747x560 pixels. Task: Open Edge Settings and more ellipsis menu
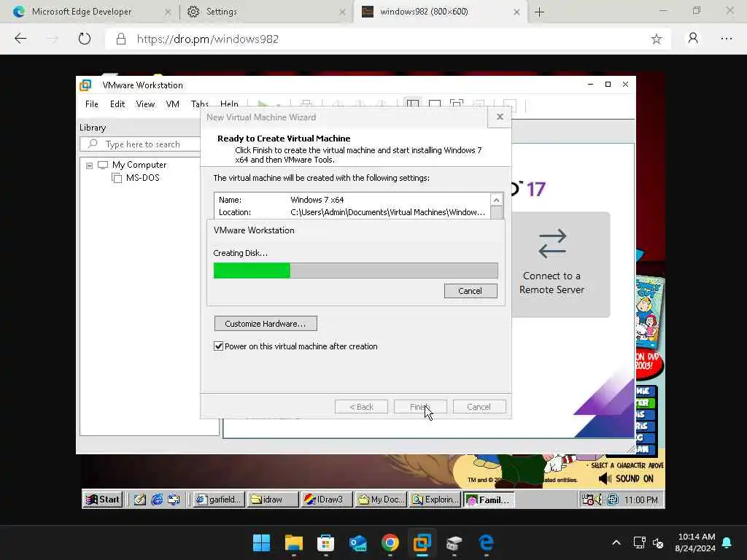[x=727, y=39]
